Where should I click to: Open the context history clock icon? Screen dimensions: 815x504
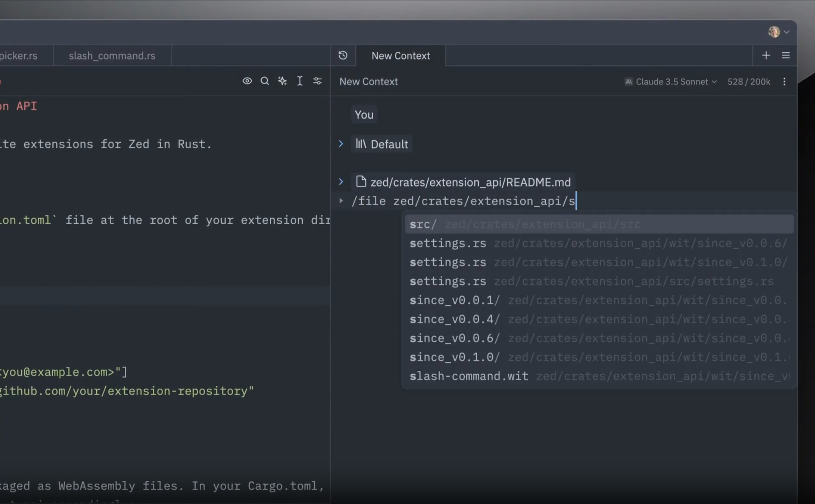point(343,55)
